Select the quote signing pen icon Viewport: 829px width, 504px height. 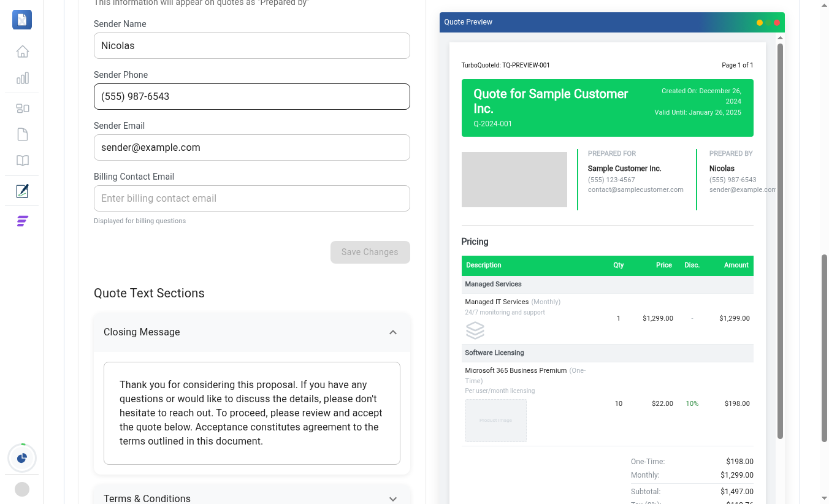22,191
